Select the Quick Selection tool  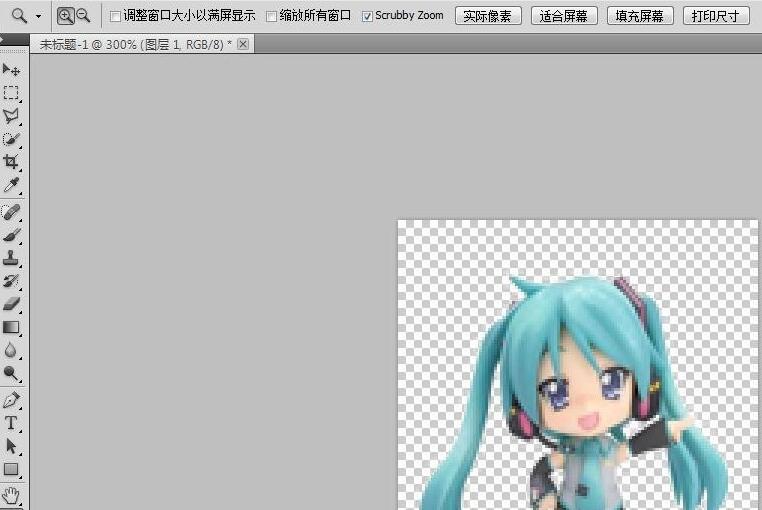(11, 139)
